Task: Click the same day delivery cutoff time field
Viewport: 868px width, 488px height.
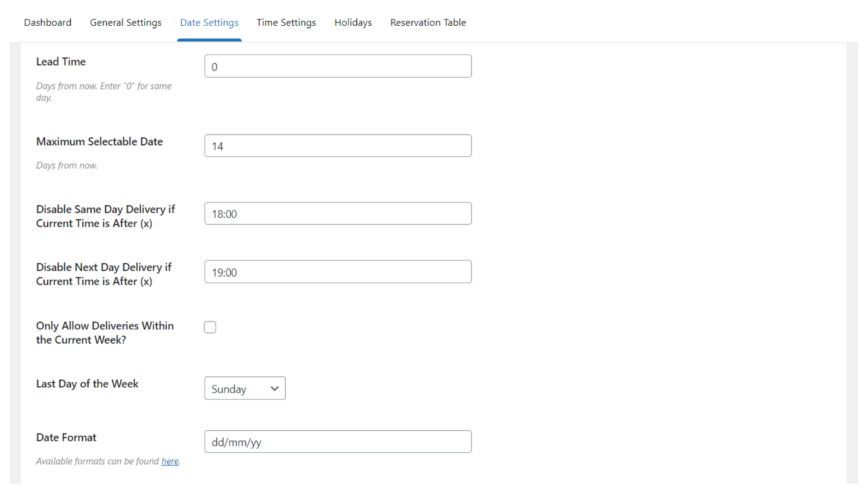Action: [338, 213]
